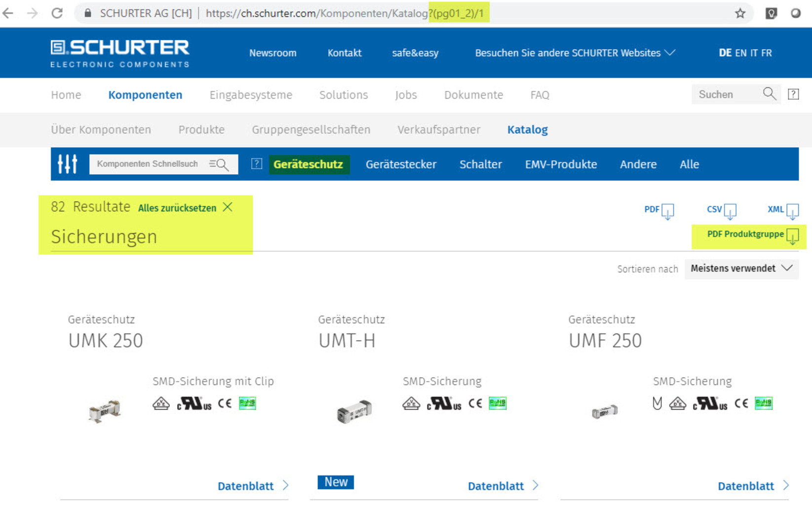Open Produkte submenu item

coord(201,130)
